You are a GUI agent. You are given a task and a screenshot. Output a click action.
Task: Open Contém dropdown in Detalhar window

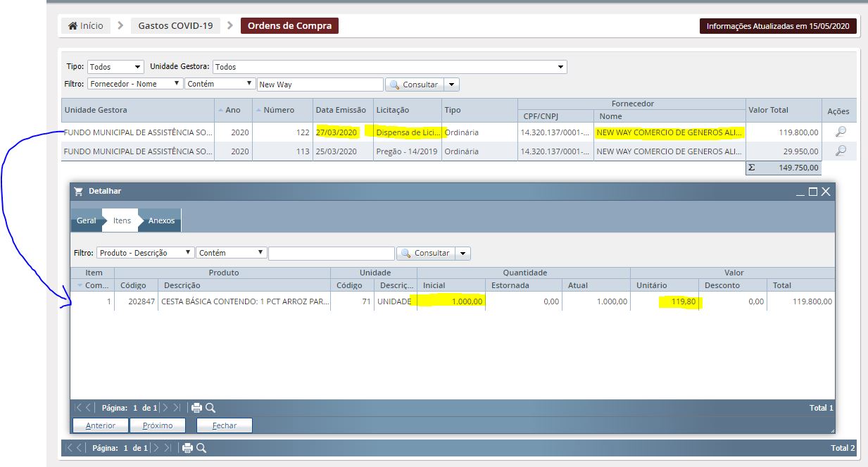pyautogui.click(x=232, y=253)
